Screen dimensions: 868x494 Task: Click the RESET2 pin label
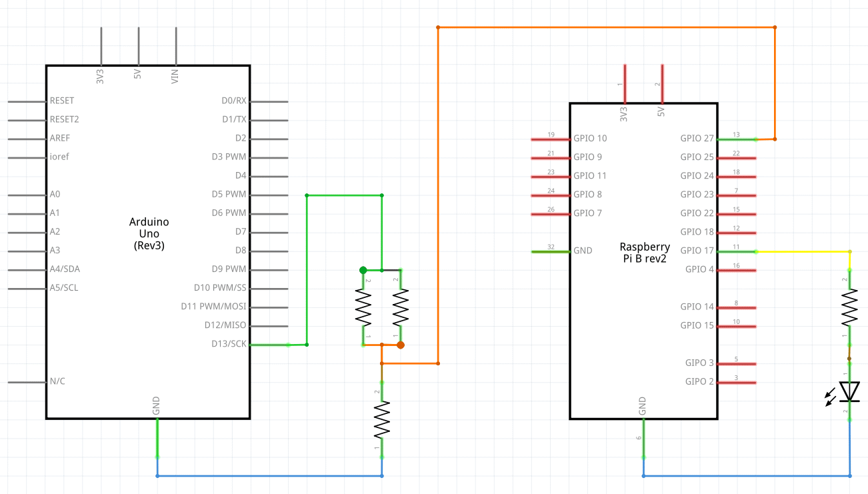[x=65, y=119]
